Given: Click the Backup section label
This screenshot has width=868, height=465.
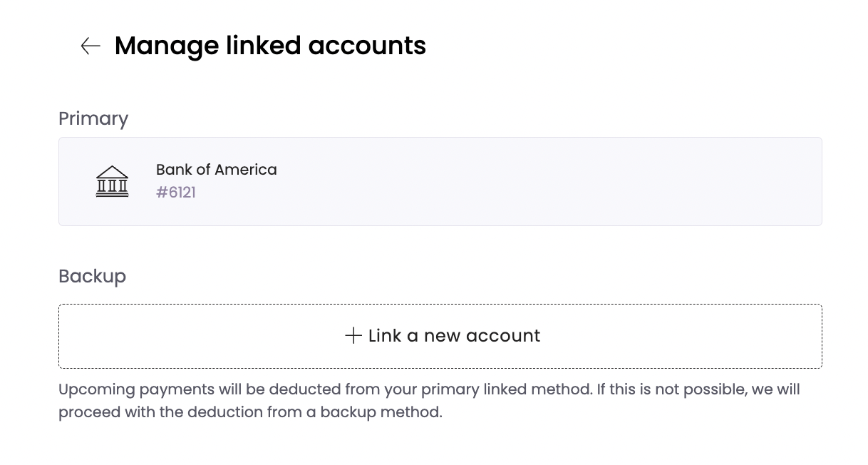Looking at the screenshot, I should pos(93,276).
